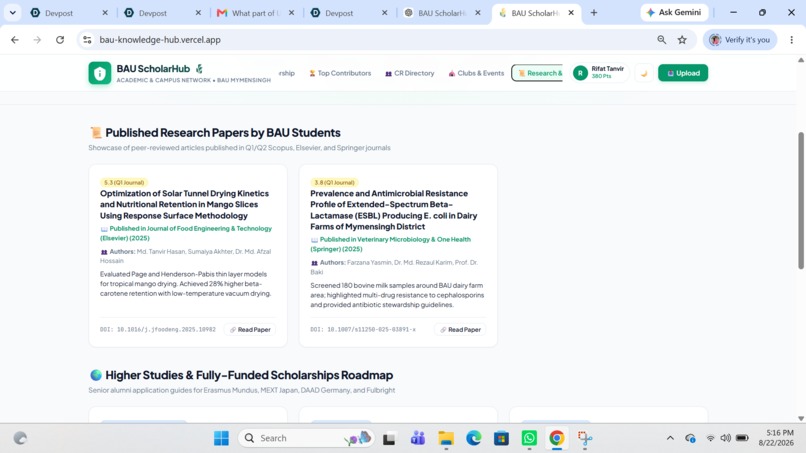Open Optimization of Solar Tunnel Drying title
This screenshot has height=453, width=806.
tap(185, 205)
